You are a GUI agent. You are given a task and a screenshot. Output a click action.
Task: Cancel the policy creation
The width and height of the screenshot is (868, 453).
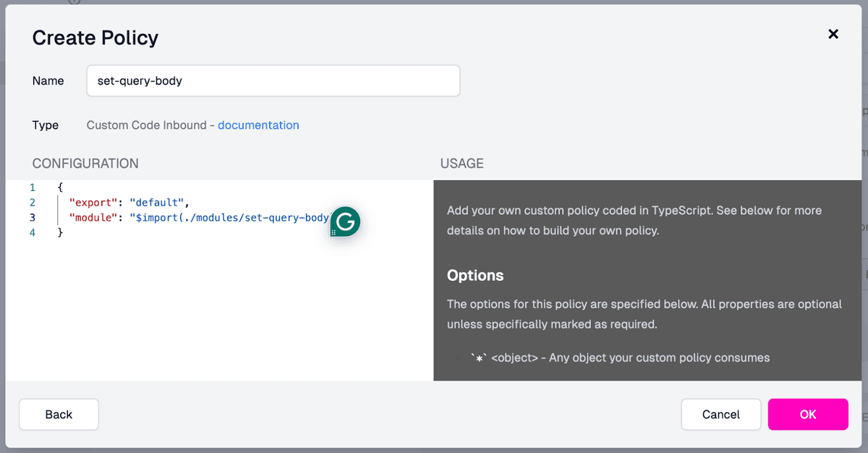coord(720,414)
